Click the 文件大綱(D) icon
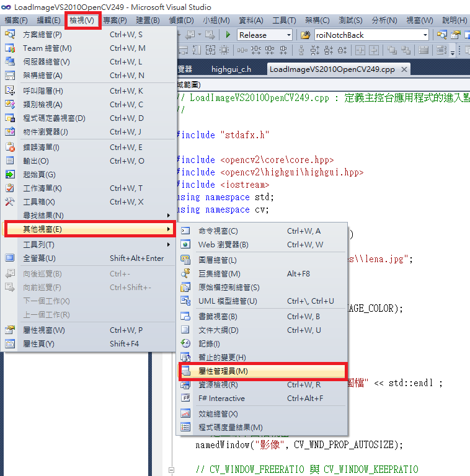This screenshot has width=470, height=476. [185, 330]
